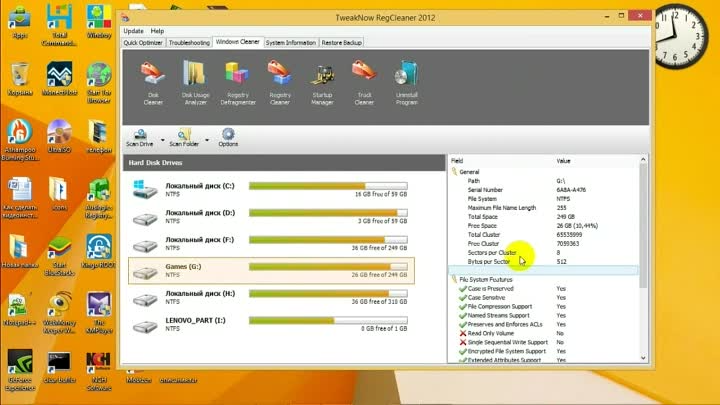Launch Ashampoo Burning Studio shortcut

[20, 140]
